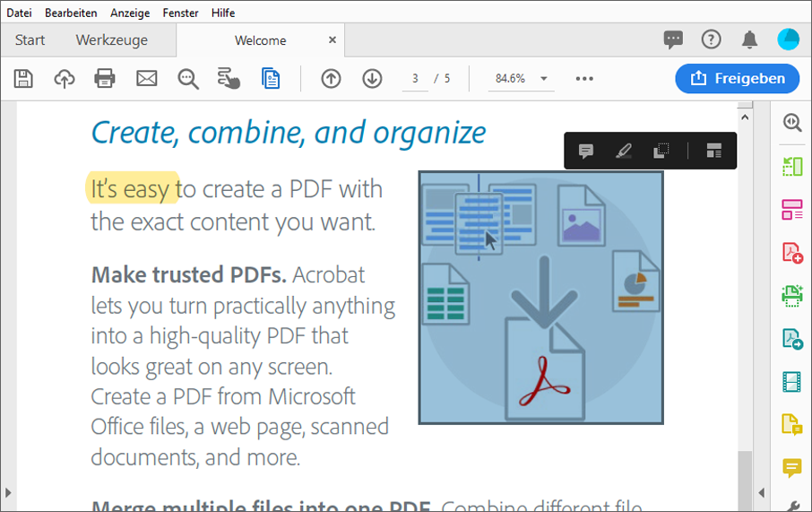The height and width of the screenshot is (512, 812).
Task: Click the vertical scrollbar thumb
Action: pos(745,481)
